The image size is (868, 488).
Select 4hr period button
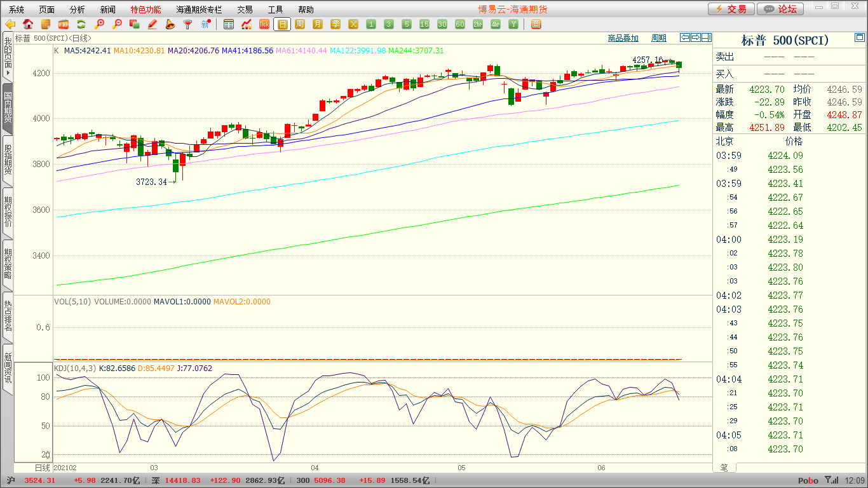point(496,25)
